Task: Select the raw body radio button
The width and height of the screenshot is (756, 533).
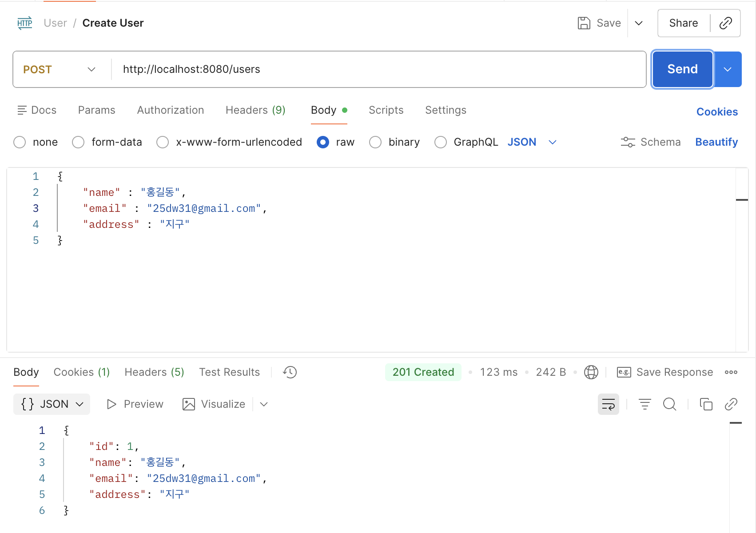Action: tap(323, 142)
